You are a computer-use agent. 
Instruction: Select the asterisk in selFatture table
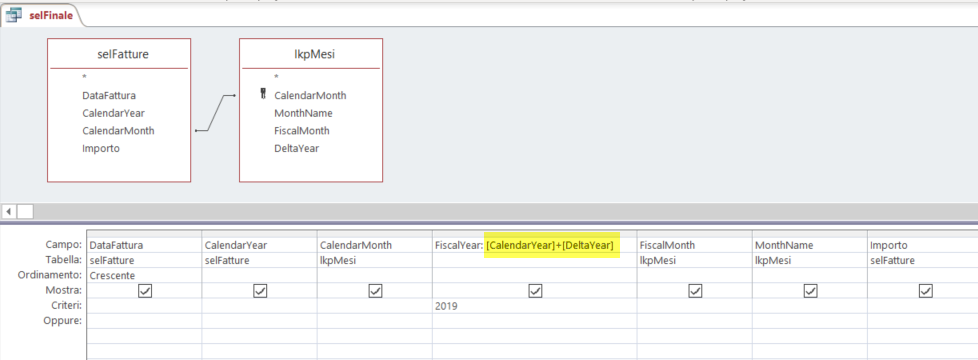[x=84, y=78]
